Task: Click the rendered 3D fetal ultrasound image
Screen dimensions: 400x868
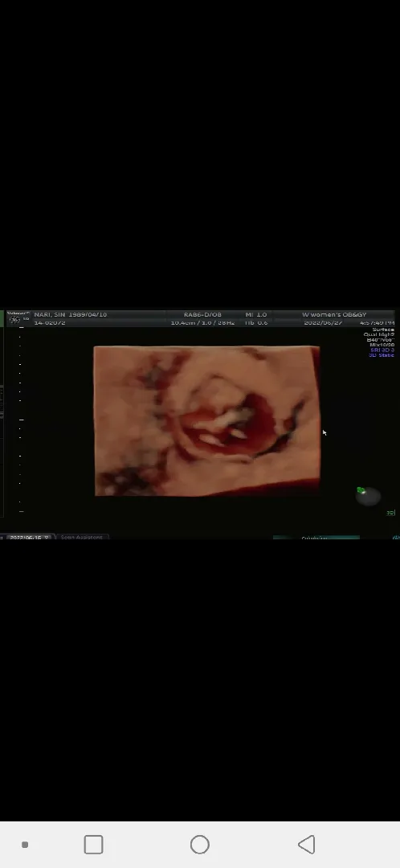Action: coord(207,420)
